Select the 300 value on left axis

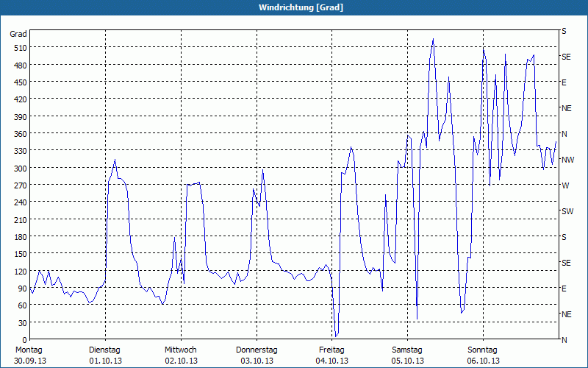(21, 169)
